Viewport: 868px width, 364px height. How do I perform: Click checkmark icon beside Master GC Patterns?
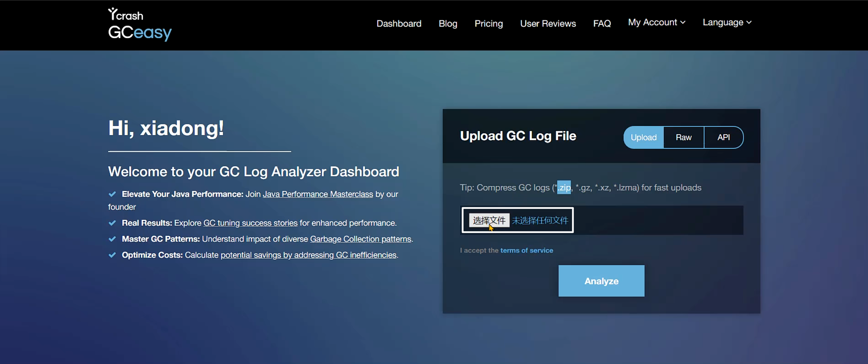tap(112, 239)
